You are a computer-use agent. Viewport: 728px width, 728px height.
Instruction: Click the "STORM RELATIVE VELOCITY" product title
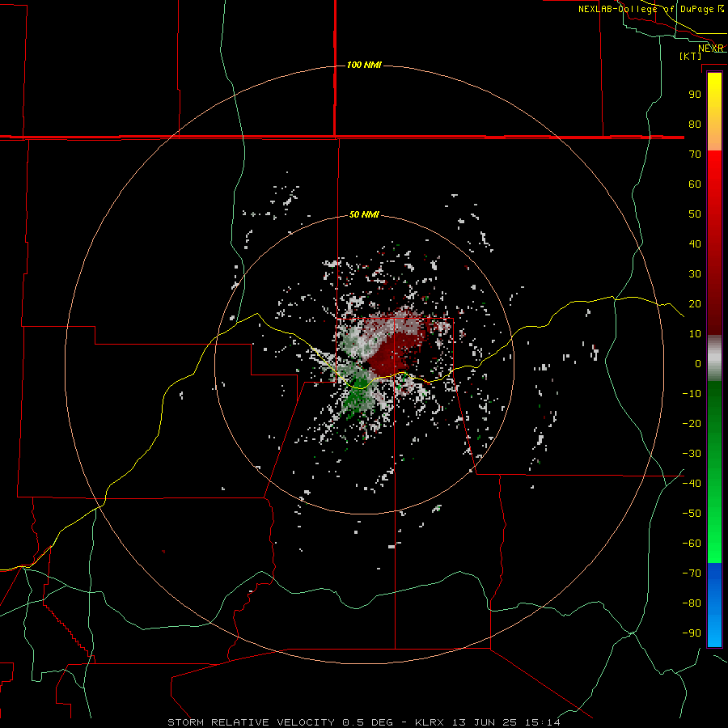tap(251, 722)
